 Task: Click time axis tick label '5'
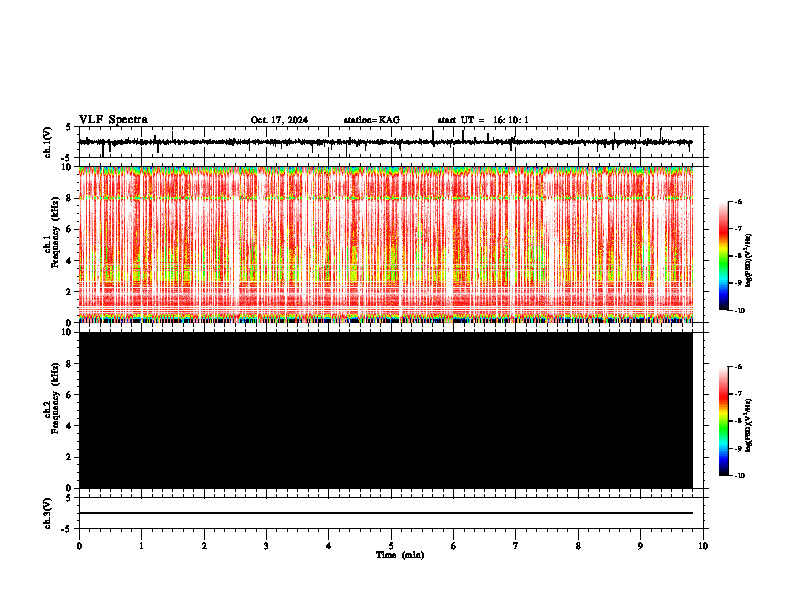391,546
